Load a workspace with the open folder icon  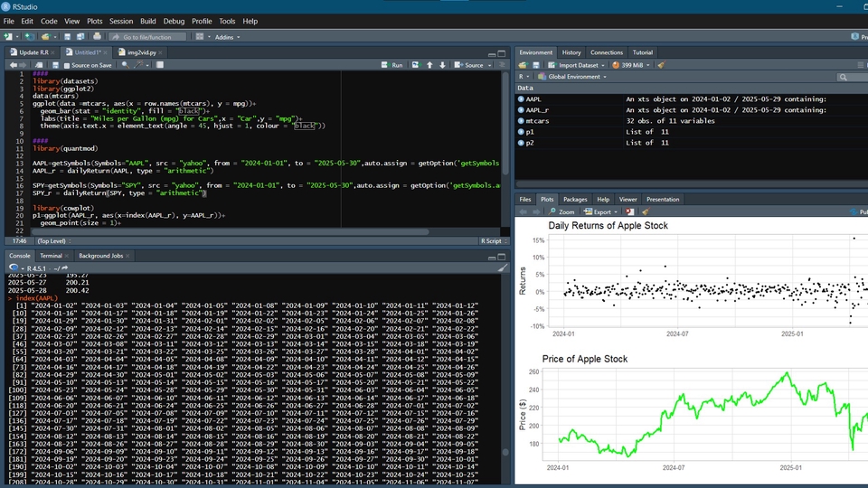point(524,65)
